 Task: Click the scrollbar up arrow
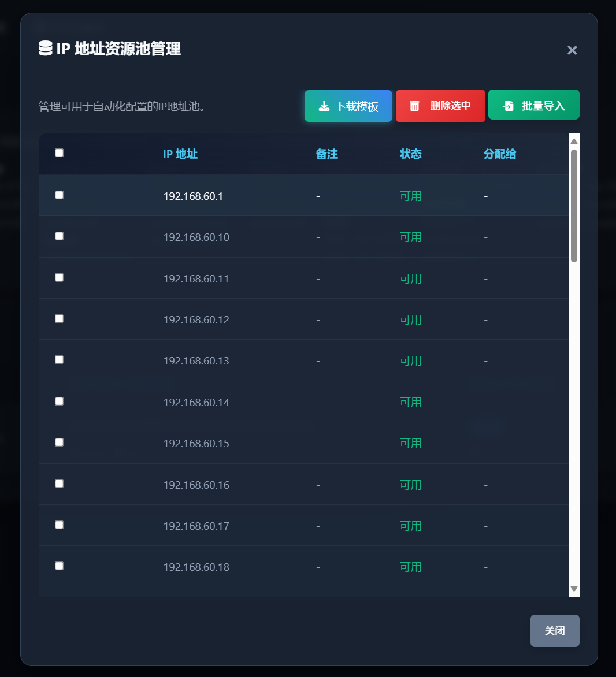click(x=574, y=141)
